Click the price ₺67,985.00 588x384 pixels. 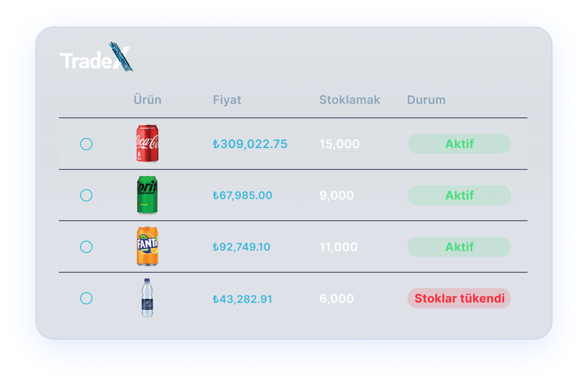[x=242, y=195]
